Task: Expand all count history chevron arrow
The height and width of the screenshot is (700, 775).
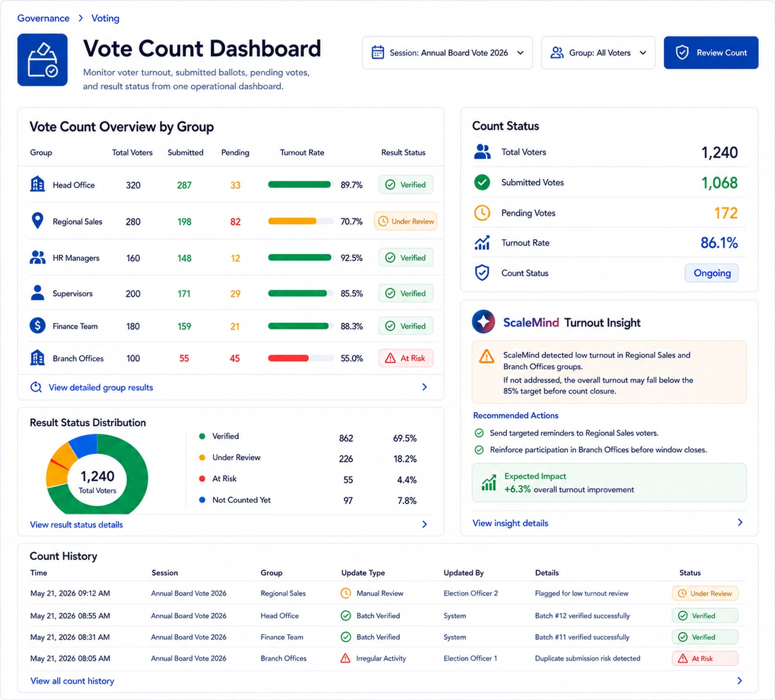Action: click(x=740, y=681)
